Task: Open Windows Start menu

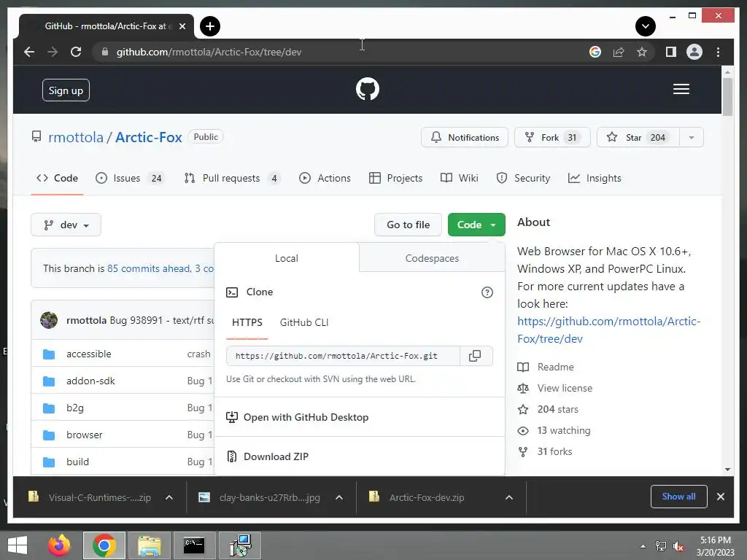Action: point(18,545)
